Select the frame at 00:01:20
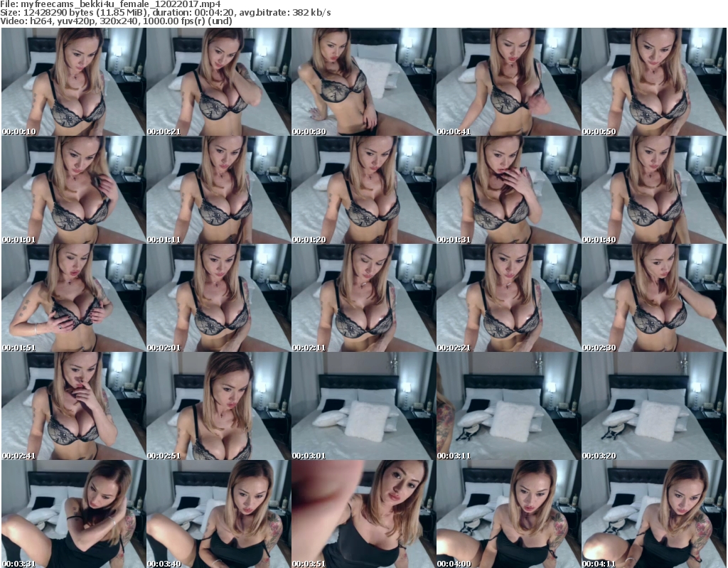728x568 pixels. tap(363, 190)
